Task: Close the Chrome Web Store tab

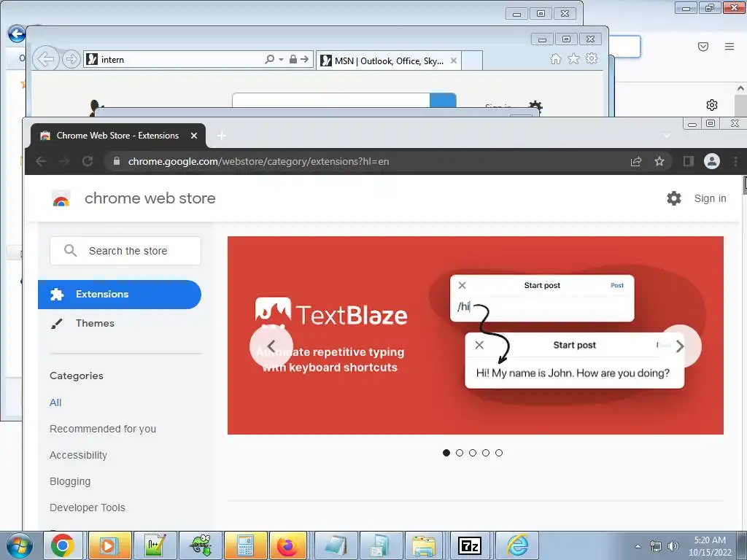Action: pyautogui.click(x=194, y=136)
